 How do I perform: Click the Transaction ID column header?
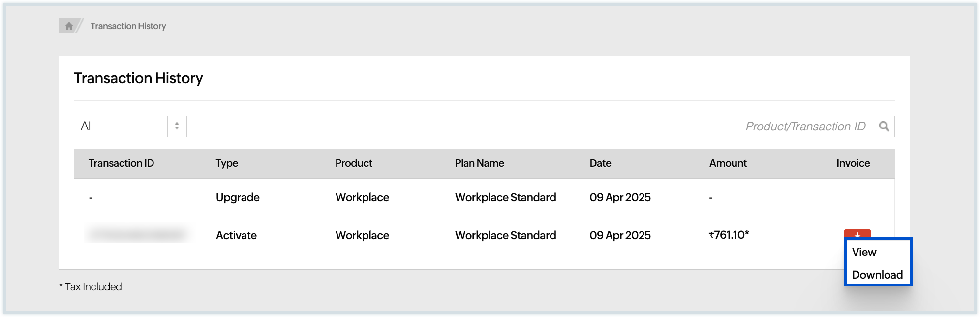pos(121,163)
